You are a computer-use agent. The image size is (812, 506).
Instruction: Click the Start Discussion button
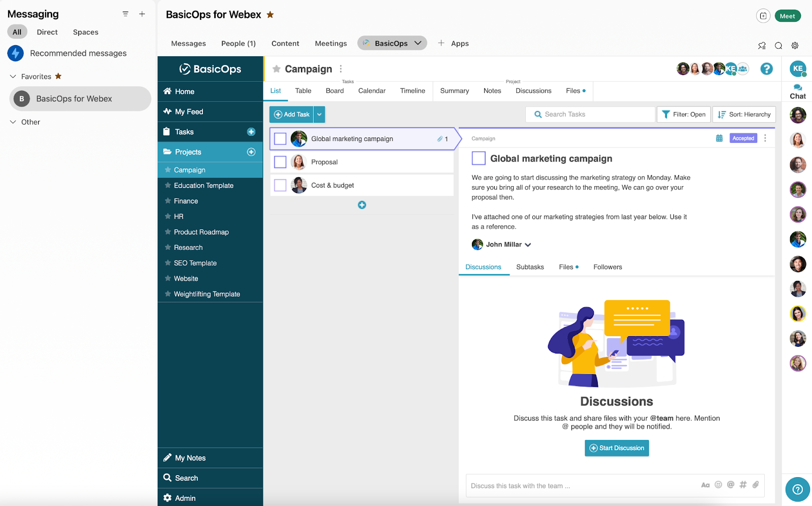(x=616, y=448)
